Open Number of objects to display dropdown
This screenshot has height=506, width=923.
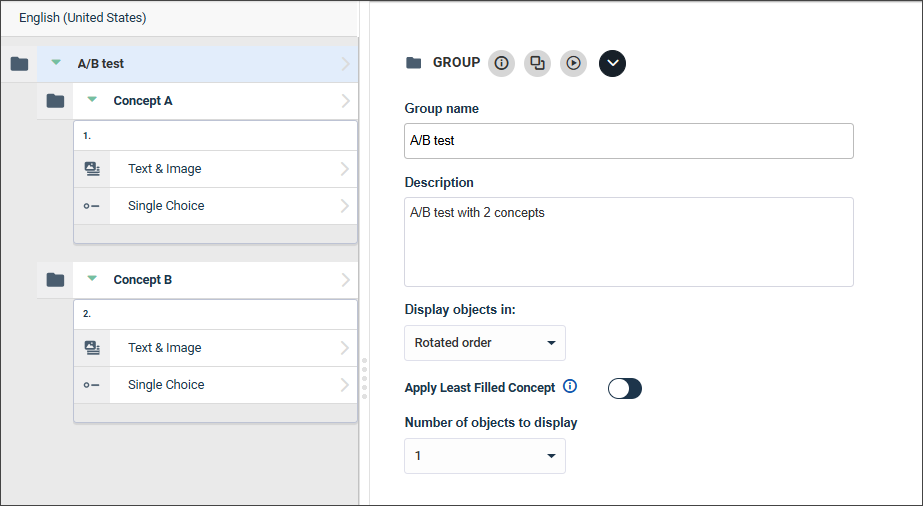tap(485, 456)
